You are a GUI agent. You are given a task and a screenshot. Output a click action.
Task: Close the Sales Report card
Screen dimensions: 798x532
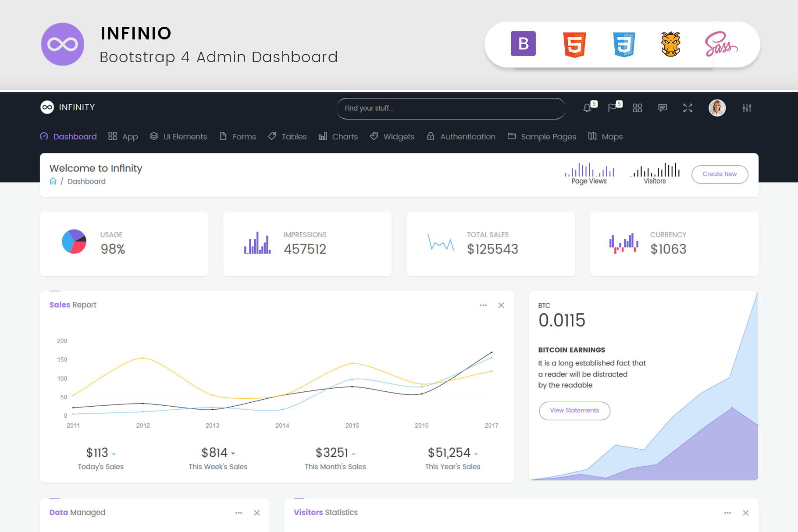pos(501,305)
